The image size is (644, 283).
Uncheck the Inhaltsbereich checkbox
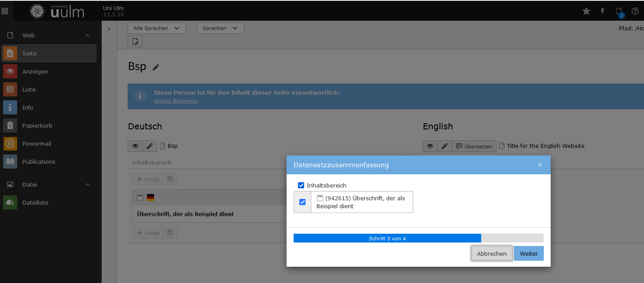(301, 185)
